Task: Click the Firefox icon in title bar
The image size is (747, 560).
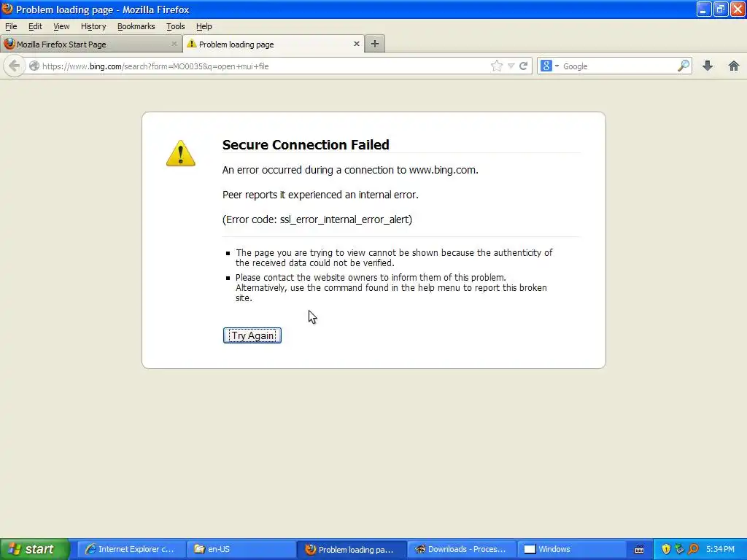Action: click(7, 9)
